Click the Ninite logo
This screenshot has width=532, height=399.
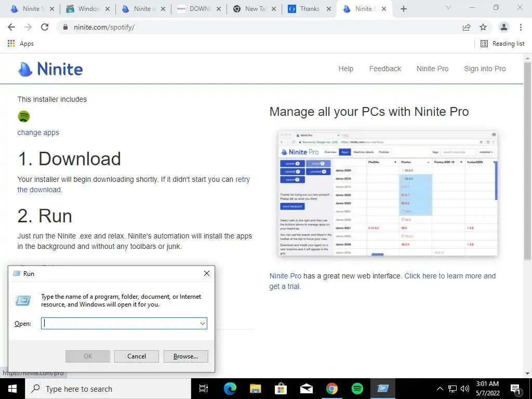(x=50, y=69)
